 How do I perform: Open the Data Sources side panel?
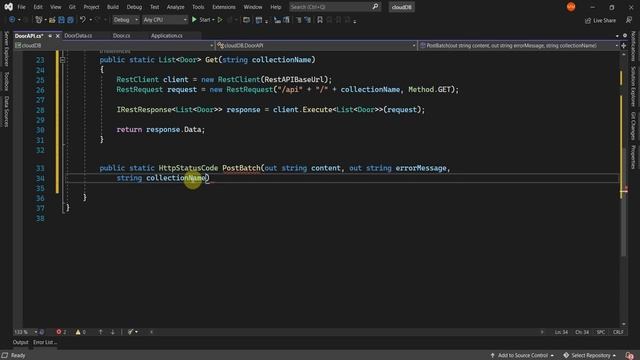point(6,111)
